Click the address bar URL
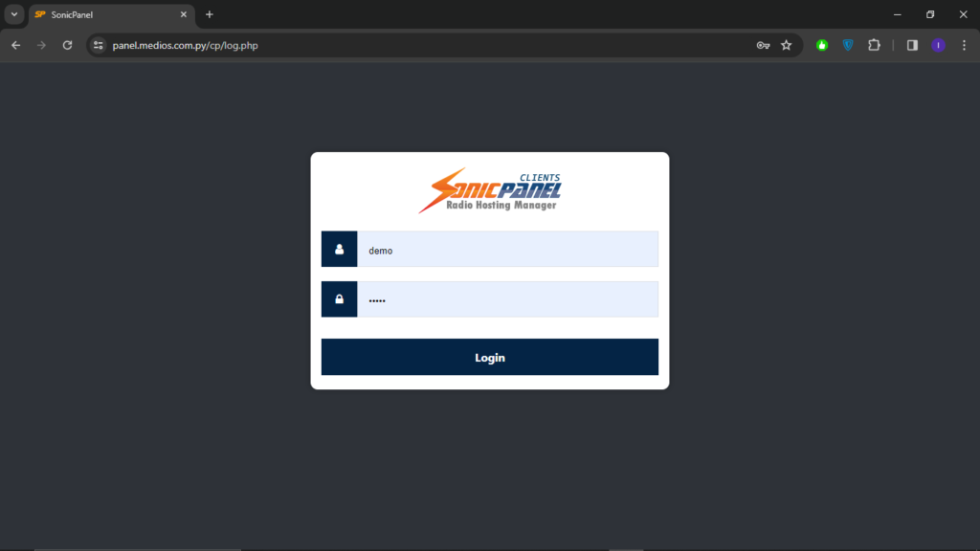The width and height of the screenshot is (980, 551). pos(185,45)
